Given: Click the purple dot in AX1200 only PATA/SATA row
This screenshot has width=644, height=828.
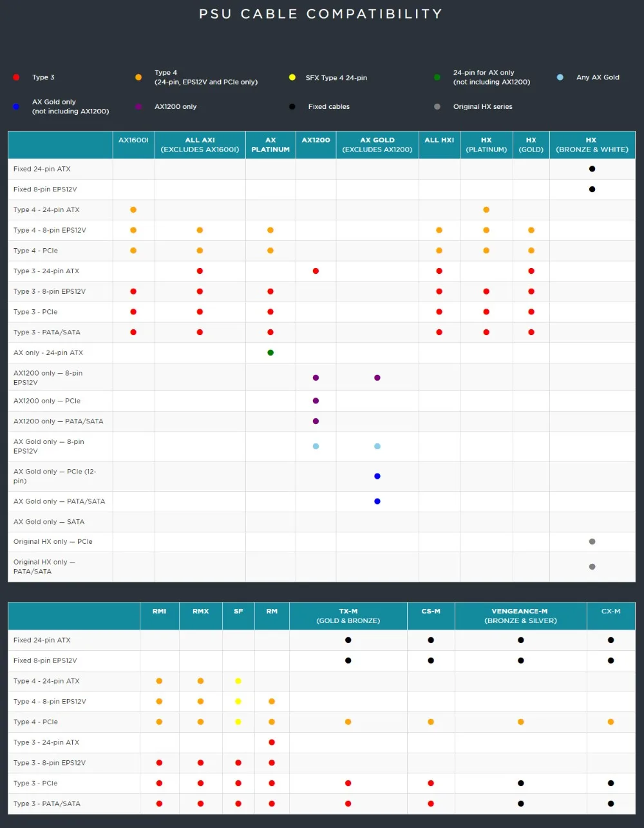Looking at the screenshot, I should pos(316,421).
